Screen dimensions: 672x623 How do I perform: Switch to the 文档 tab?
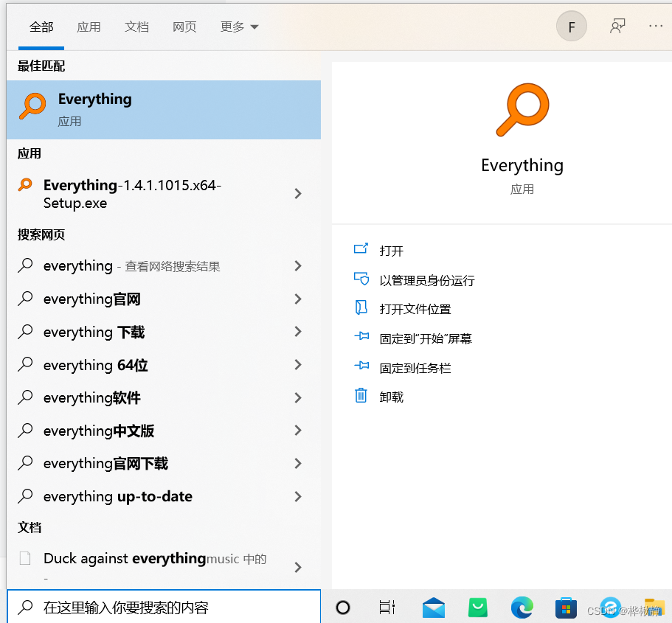click(x=136, y=27)
